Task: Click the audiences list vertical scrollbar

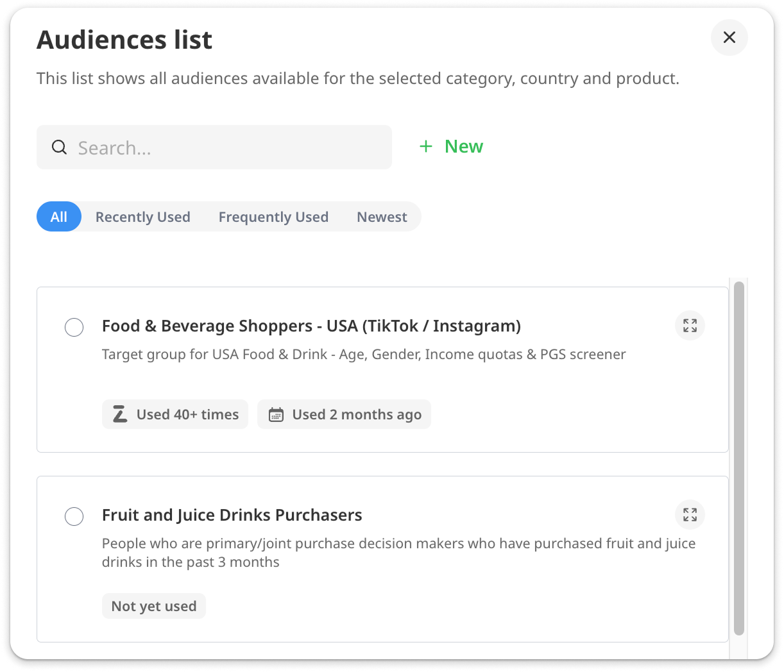Action: click(x=738, y=458)
